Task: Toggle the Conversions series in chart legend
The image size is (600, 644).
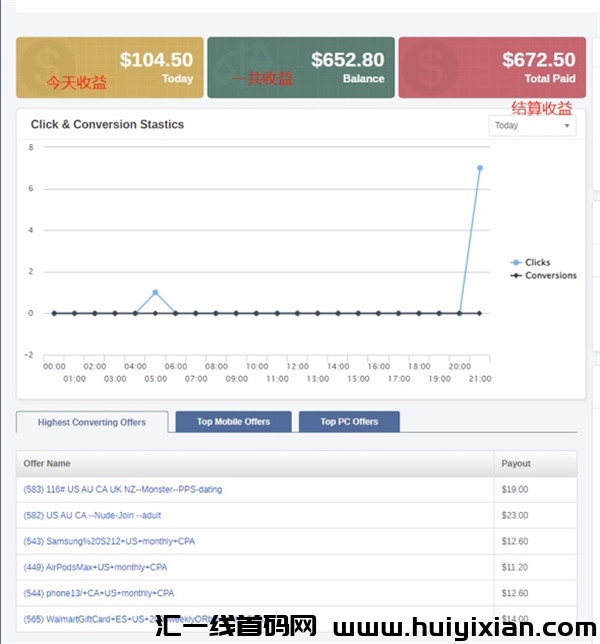Action: click(x=550, y=275)
